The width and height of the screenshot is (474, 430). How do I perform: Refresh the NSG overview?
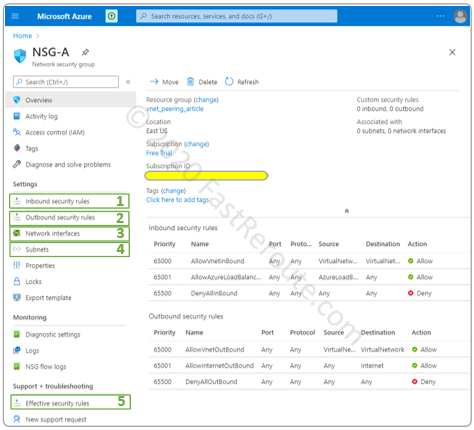(242, 82)
